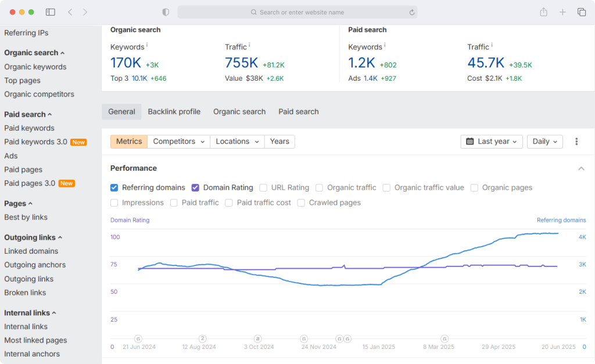Image resolution: width=595 pixels, height=364 pixels.
Task: Open Organic keywords in sidebar
Action: point(35,67)
